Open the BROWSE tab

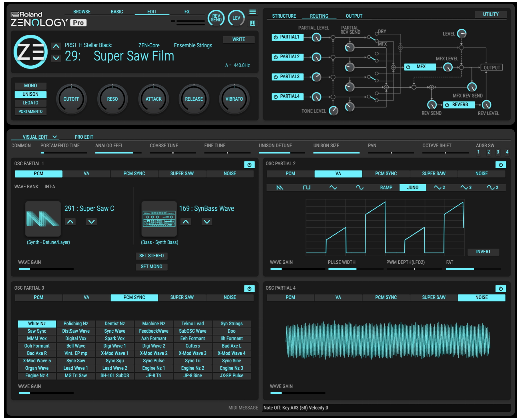82,12
